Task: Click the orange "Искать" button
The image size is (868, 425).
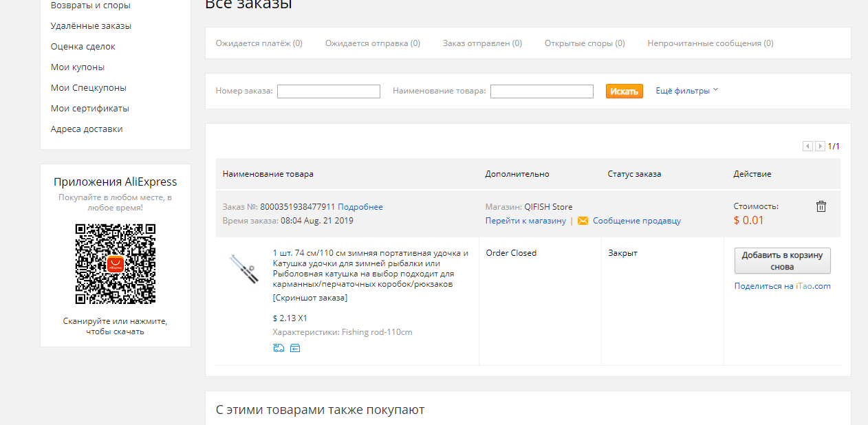Action: [625, 91]
